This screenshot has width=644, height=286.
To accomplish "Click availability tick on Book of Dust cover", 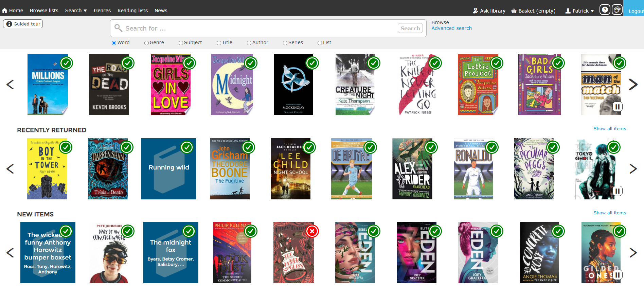I will tap(251, 231).
